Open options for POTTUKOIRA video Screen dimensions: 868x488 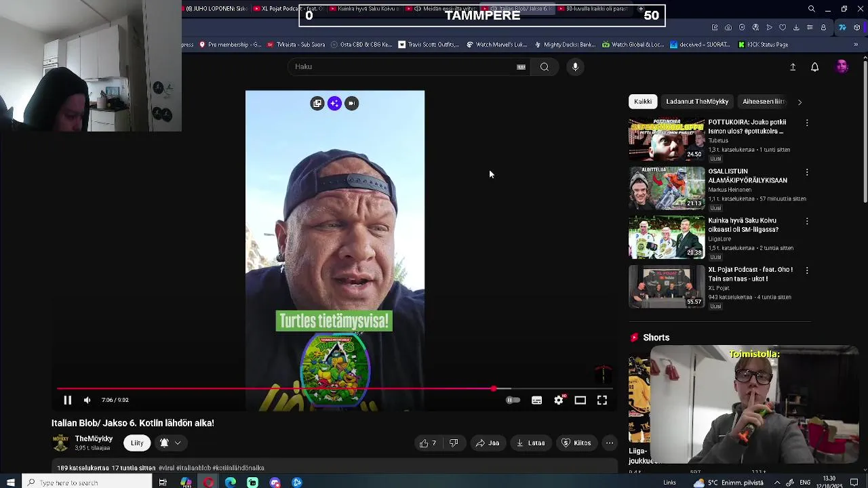pos(807,123)
